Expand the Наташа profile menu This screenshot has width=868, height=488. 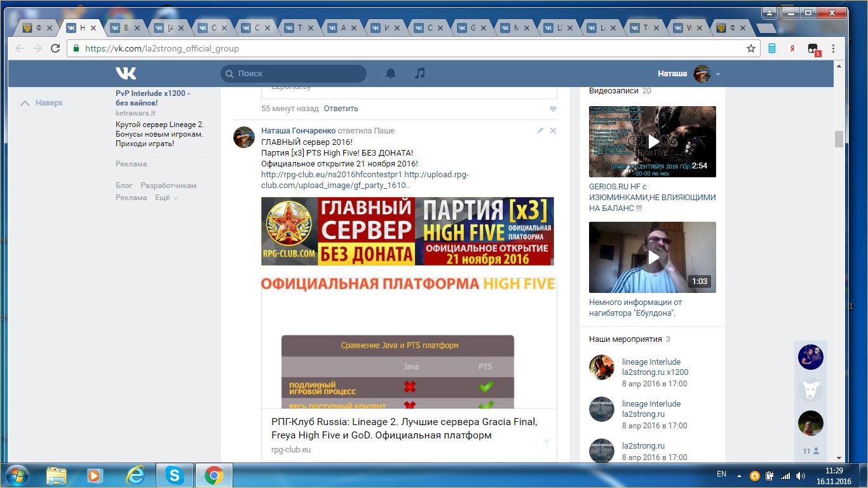pyautogui.click(x=689, y=74)
